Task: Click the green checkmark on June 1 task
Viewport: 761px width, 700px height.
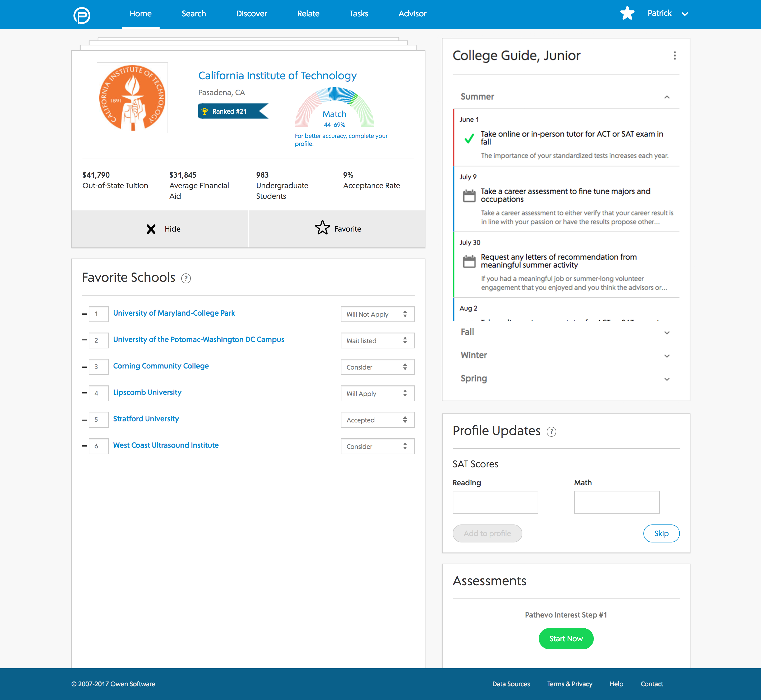Action: tap(469, 138)
